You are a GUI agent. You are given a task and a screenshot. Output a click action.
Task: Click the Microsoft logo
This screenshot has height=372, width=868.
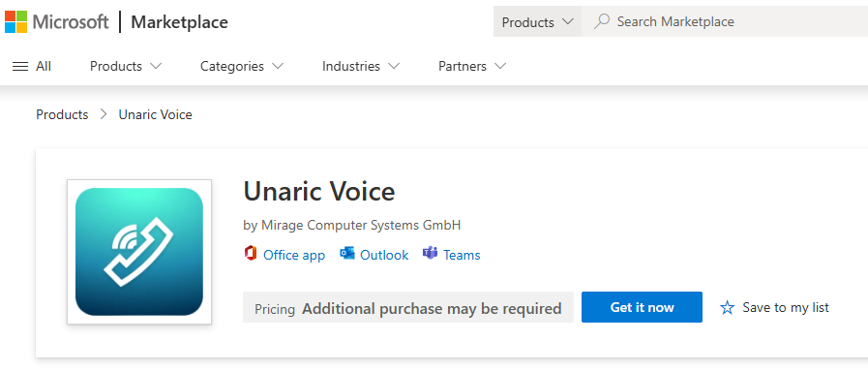[x=57, y=22]
